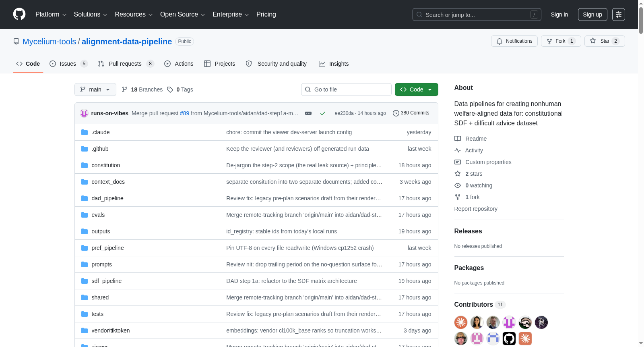Image resolution: width=644 pixels, height=347 pixels.
Task: Open the .claude folder
Action: point(101,132)
